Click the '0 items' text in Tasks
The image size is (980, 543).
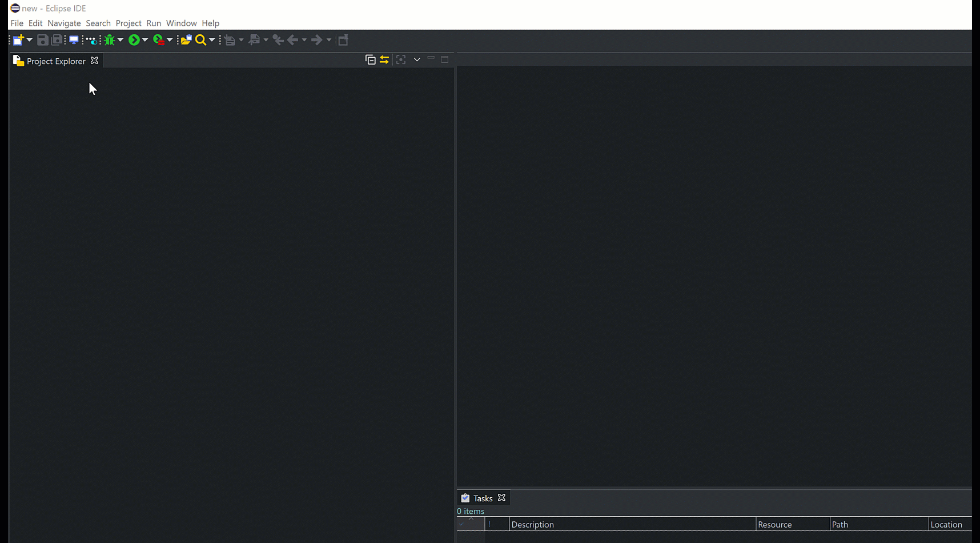click(x=471, y=512)
